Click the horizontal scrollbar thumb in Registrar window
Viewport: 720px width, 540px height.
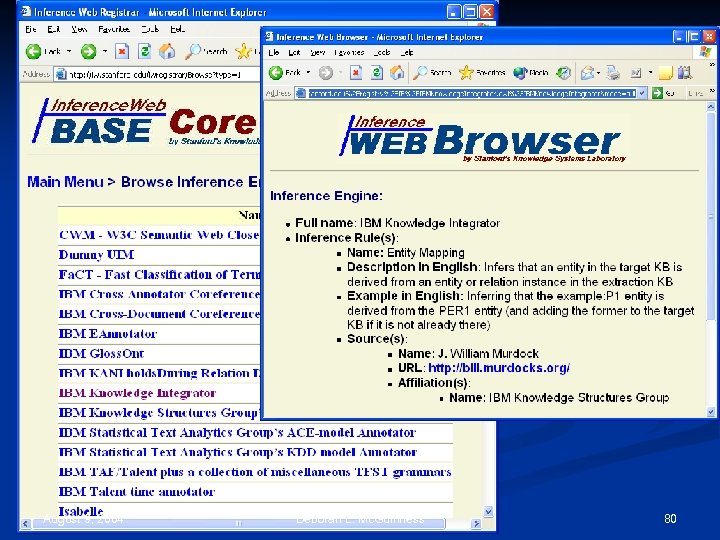[x=238, y=523]
